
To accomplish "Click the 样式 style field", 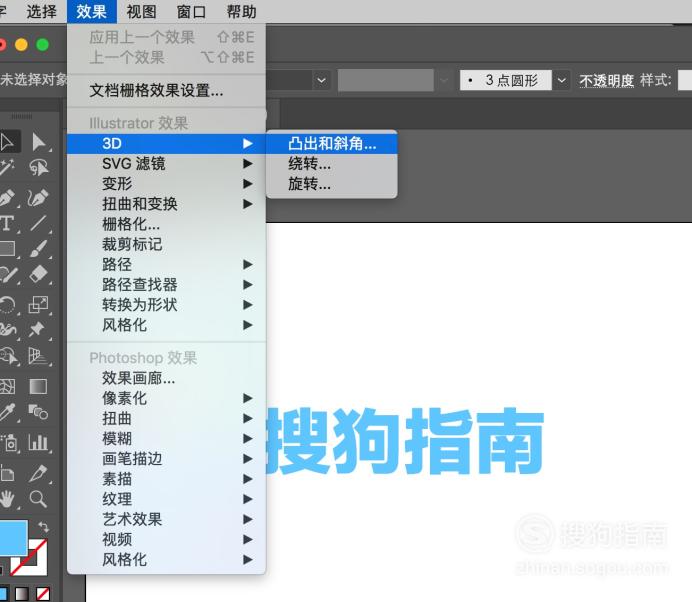I will [685, 80].
